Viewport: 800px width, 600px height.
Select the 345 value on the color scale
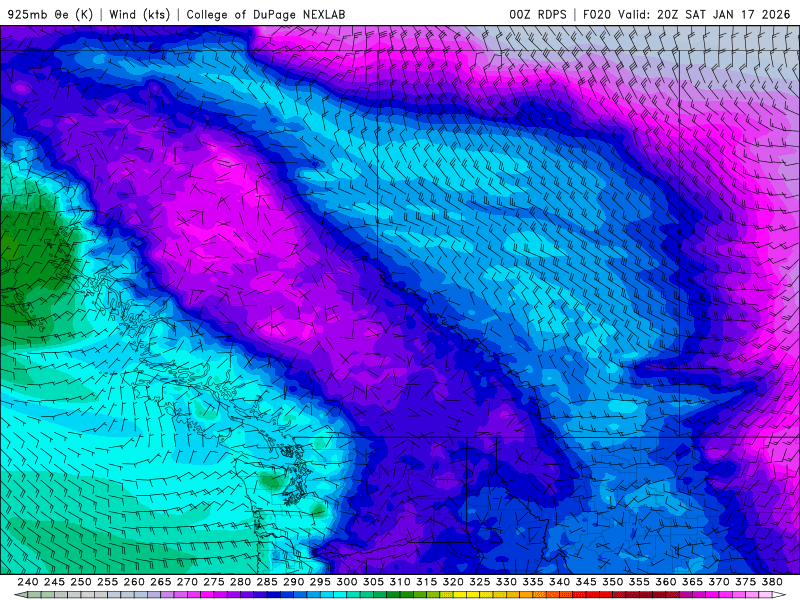coord(586,582)
